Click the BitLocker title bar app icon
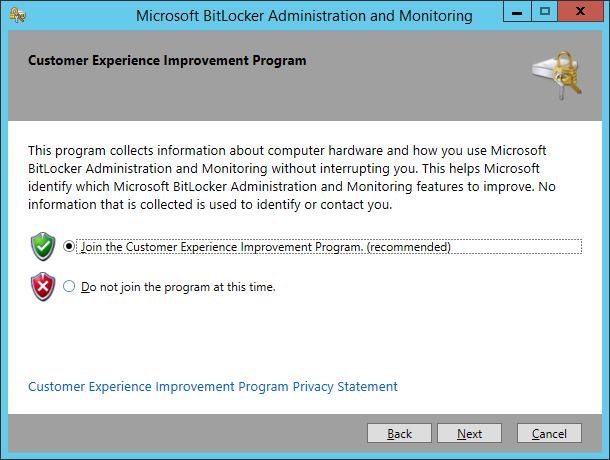610x460 pixels. tap(18, 16)
